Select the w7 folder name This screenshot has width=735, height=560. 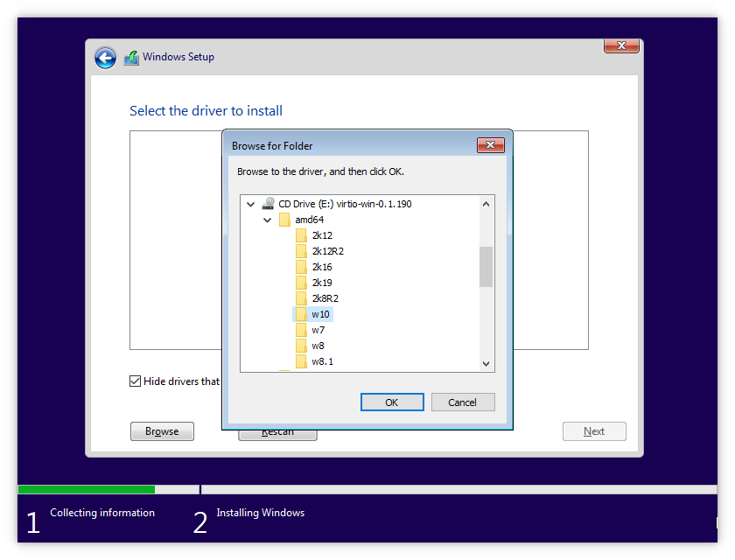point(318,331)
